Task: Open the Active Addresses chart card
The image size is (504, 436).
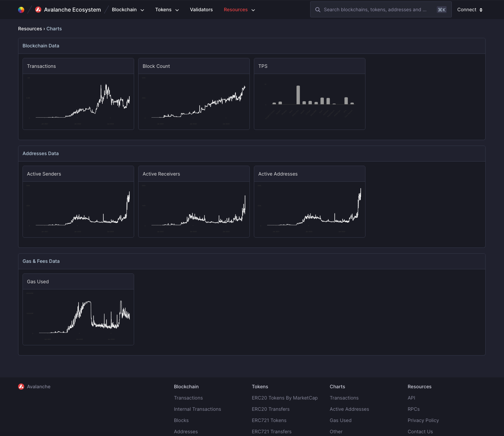Action: coord(309,201)
